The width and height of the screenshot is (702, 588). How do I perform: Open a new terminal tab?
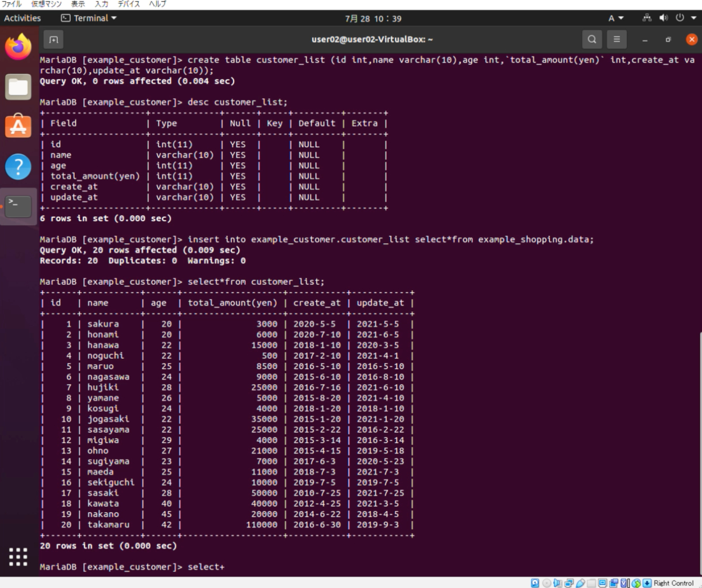[x=53, y=39]
